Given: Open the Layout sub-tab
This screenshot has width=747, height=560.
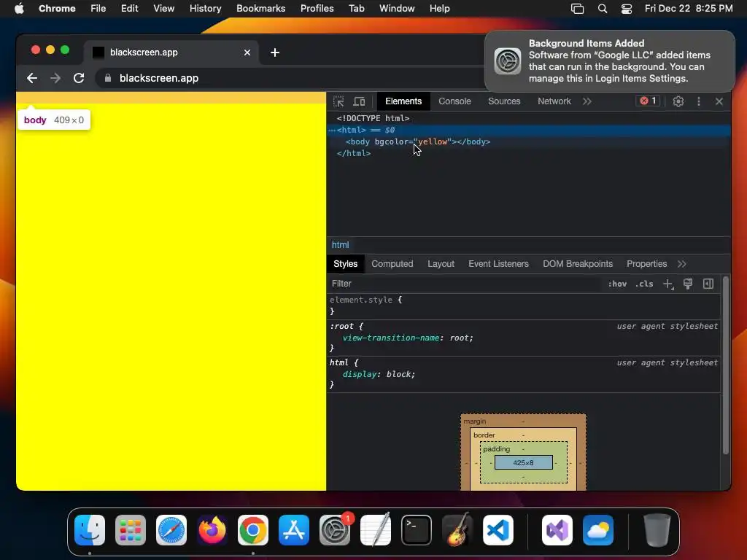Looking at the screenshot, I should (441, 264).
